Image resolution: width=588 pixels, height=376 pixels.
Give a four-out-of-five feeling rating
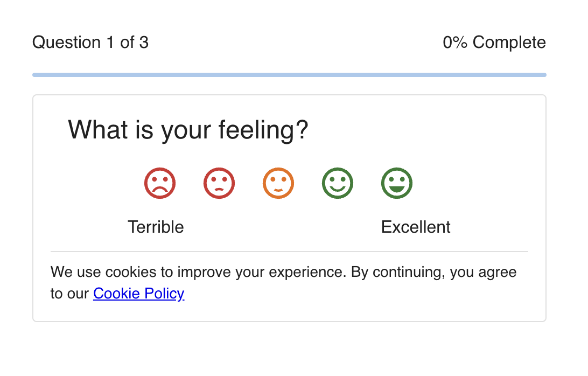(338, 183)
